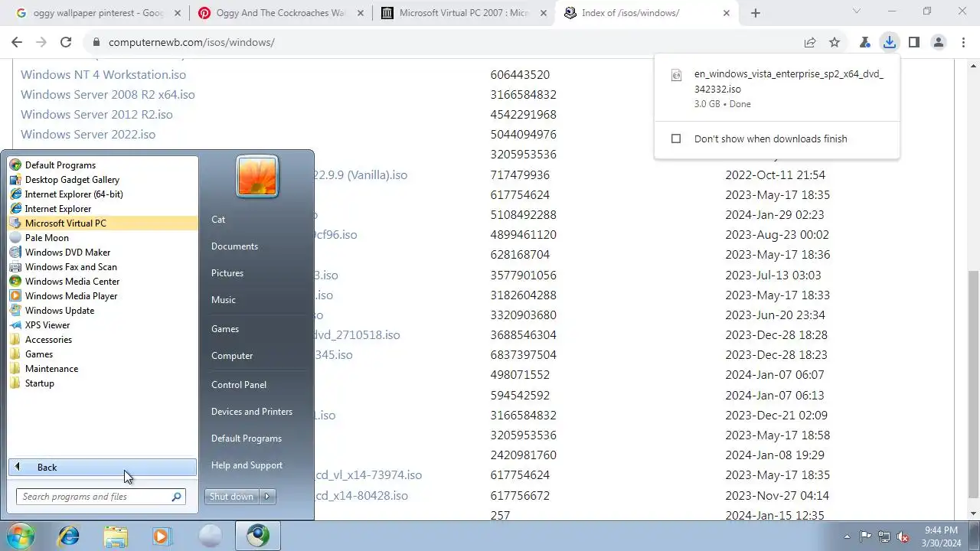Reload the page
The width and height of the screenshot is (980, 551).
[x=66, y=42]
